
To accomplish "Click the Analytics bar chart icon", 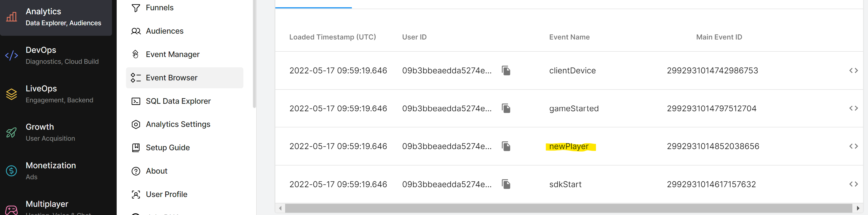I will (x=11, y=17).
